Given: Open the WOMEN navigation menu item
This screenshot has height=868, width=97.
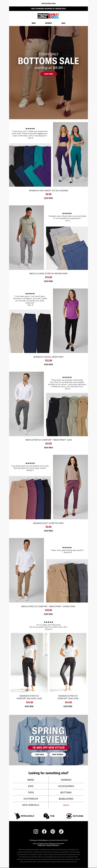Looking at the screenshot, I should (x=48, y=23).
